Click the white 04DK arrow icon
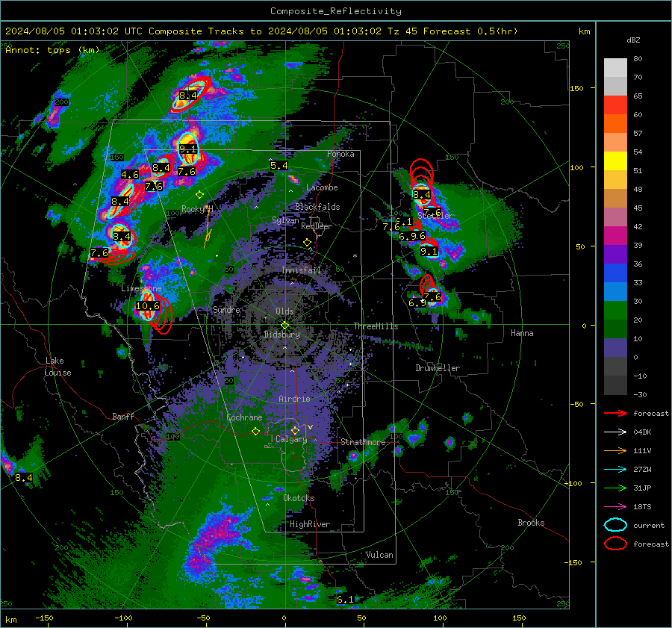672x628 pixels. 615,432
